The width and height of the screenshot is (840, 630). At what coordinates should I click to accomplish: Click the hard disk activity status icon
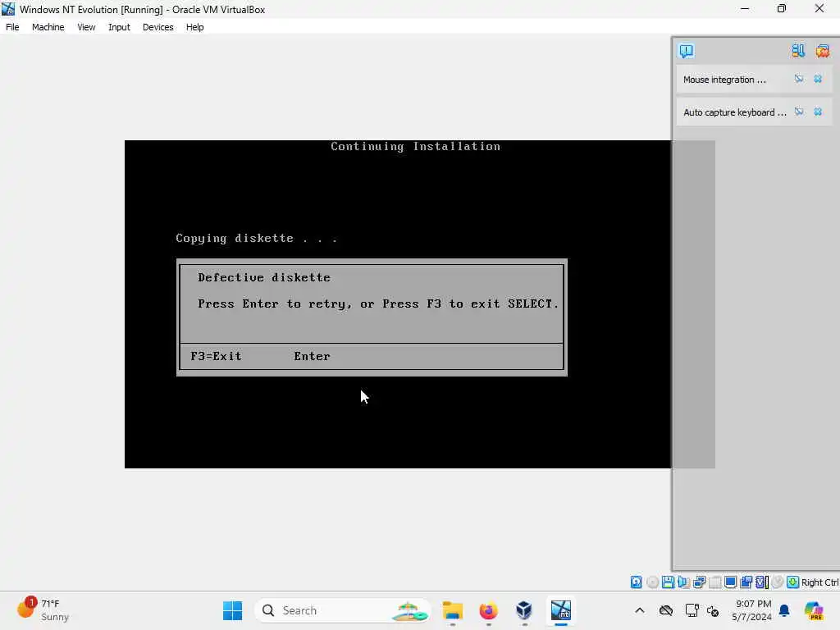pyautogui.click(x=636, y=582)
